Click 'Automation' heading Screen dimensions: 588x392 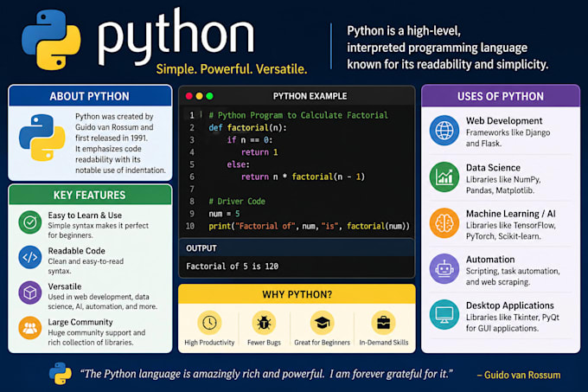(x=490, y=260)
